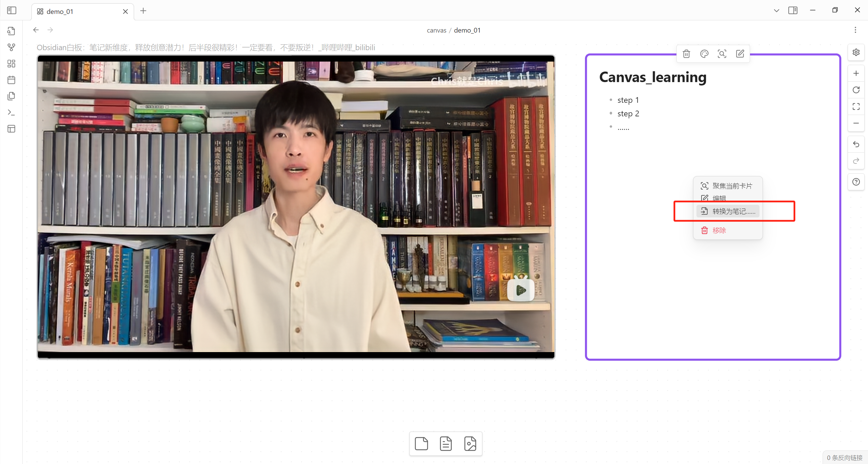Open canvas settings gear icon
The width and height of the screenshot is (868, 464).
point(856,52)
